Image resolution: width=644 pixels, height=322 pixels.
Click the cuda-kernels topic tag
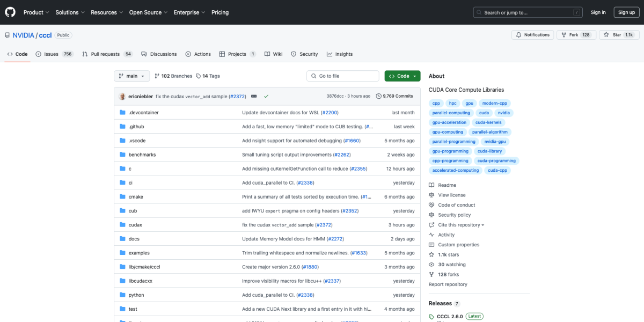488,122
